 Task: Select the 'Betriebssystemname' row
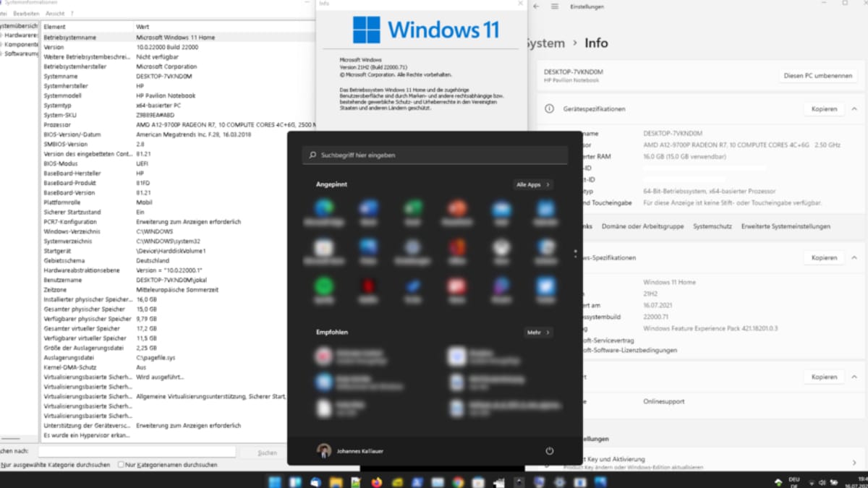(x=178, y=37)
